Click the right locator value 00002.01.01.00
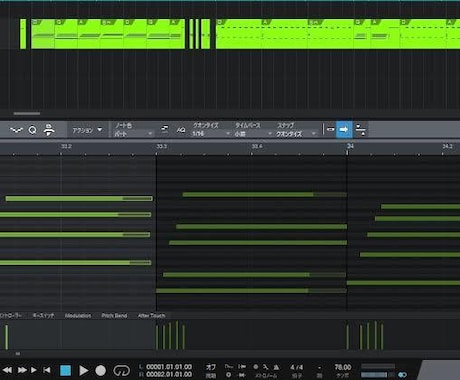The image size is (460, 380). [x=169, y=374]
